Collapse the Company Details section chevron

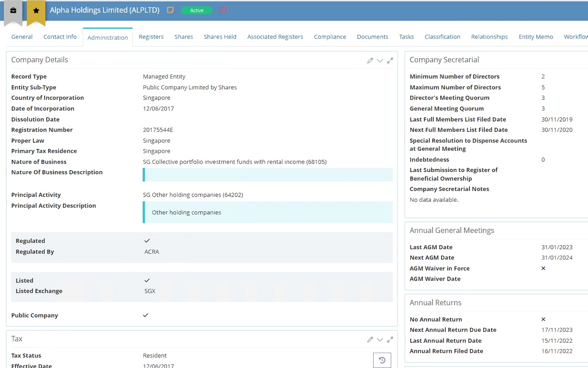coord(380,61)
